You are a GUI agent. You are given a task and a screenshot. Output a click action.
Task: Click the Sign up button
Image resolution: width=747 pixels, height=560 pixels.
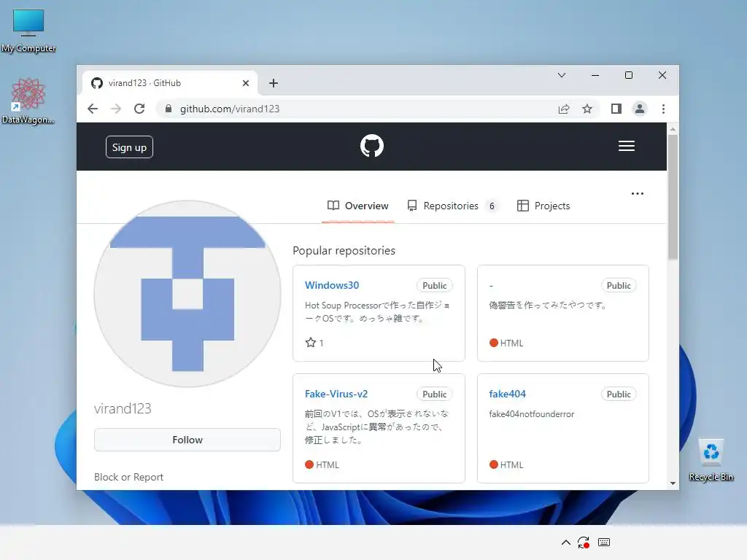[129, 147]
